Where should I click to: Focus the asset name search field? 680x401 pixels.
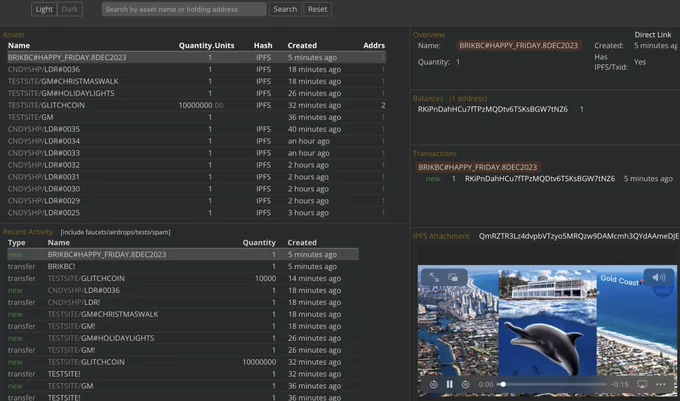click(x=184, y=9)
